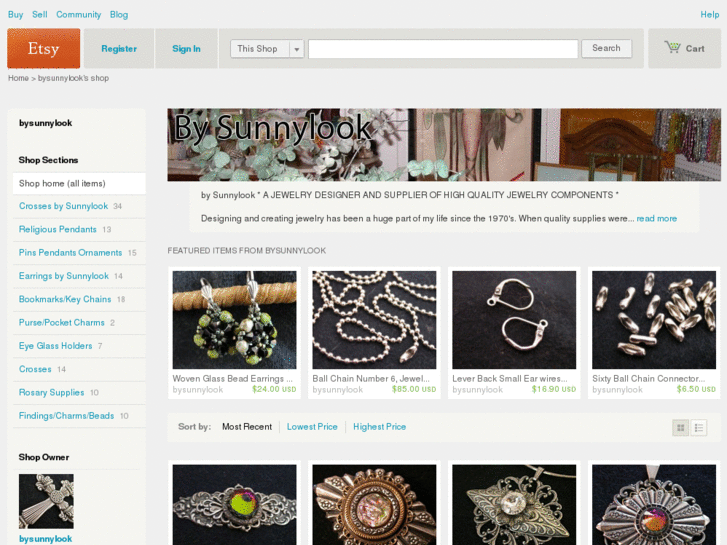Click the By Sunnylook shop banner
727x545 pixels.
(x=444, y=145)
